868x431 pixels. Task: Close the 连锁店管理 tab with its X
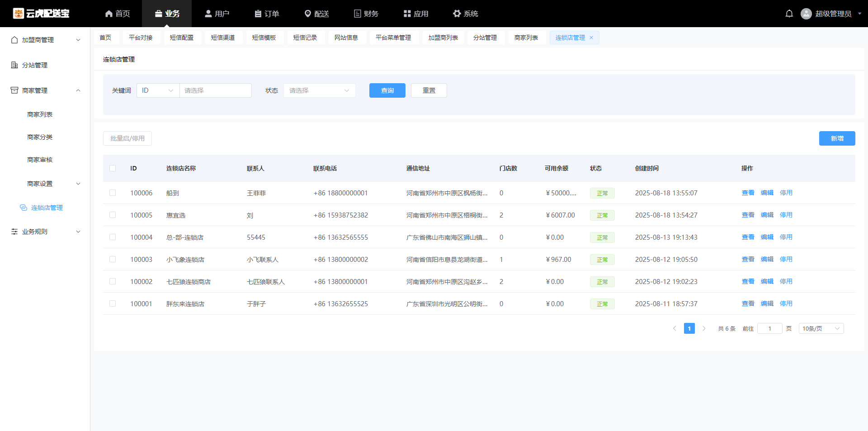point(591,38)
